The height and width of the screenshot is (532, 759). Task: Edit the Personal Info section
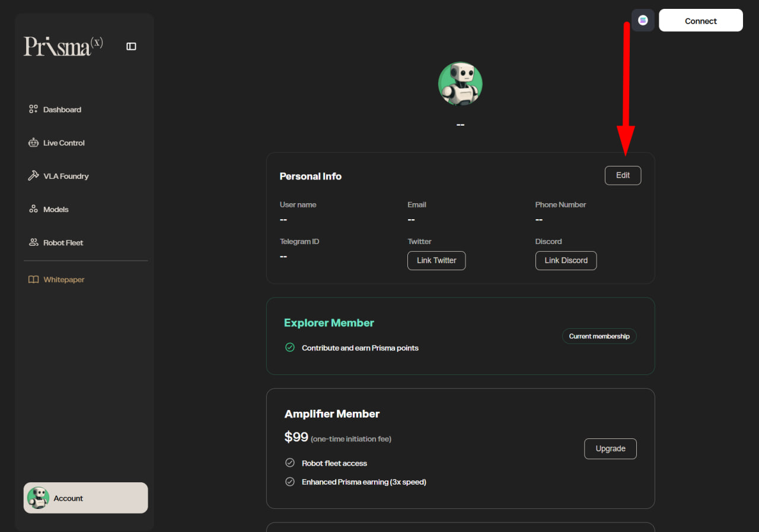coord(623,175)
